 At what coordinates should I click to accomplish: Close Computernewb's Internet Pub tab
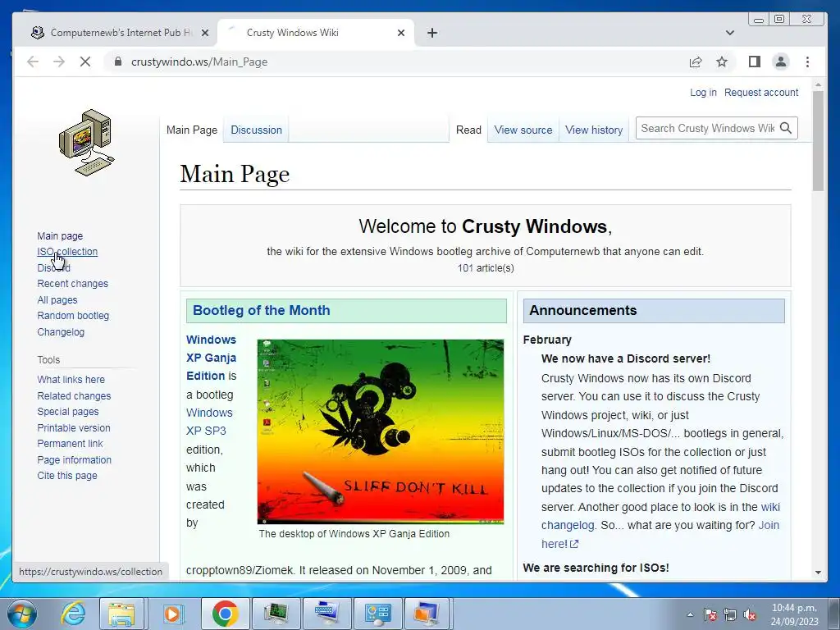[204, 33]
